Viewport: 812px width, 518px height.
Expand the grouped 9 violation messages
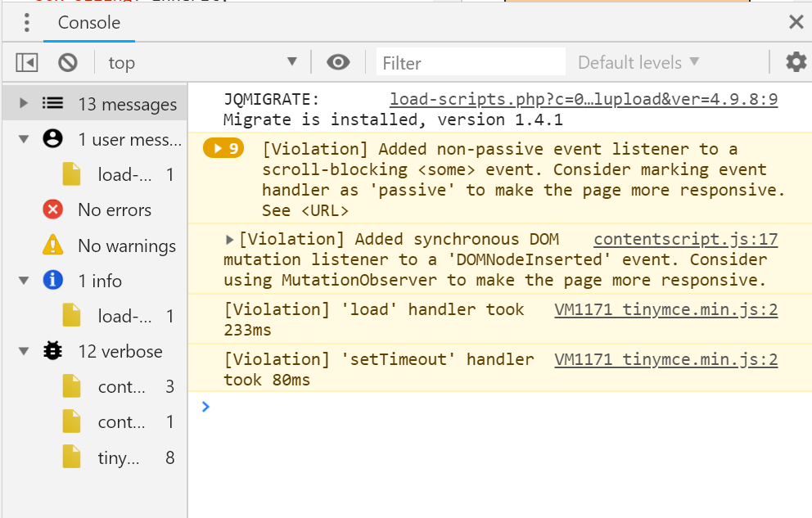[223, 148]
